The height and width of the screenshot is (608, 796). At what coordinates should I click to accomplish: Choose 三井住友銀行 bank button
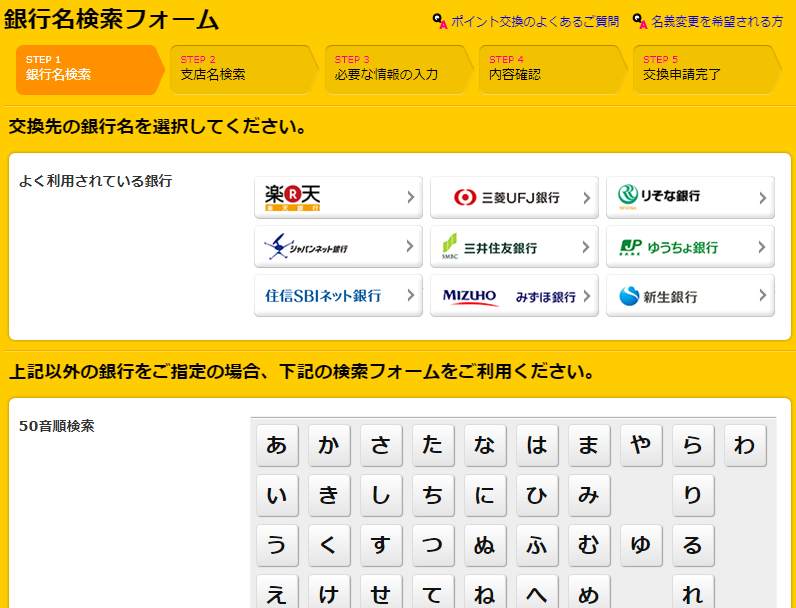tap(514, 246)
